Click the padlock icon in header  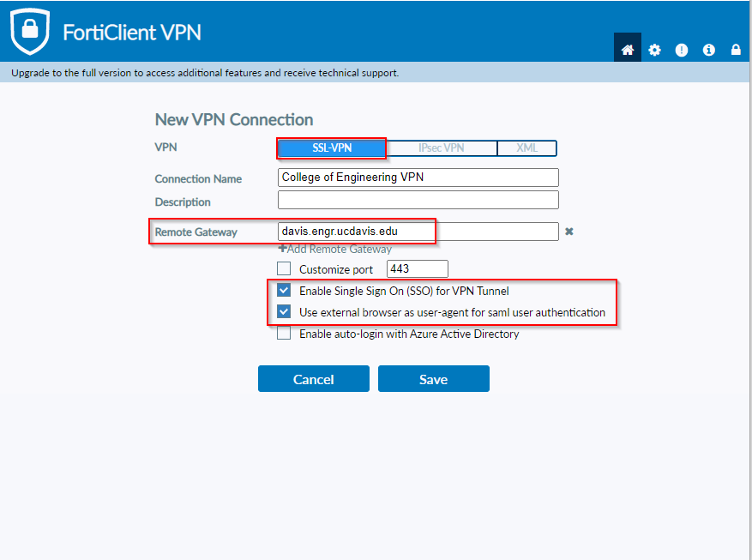click(736, 50)
